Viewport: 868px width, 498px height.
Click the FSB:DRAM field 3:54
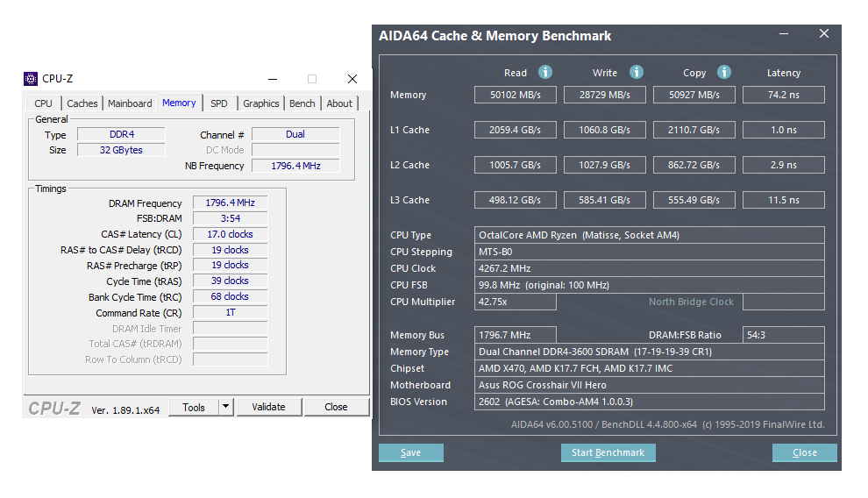point(231,218)
